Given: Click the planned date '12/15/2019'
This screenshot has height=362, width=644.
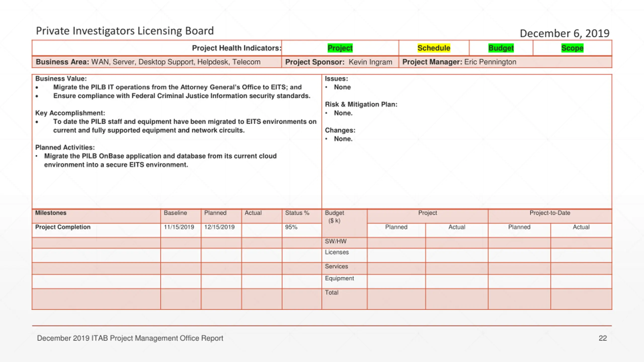Looking at the screenshot, I should pos(219,227).
